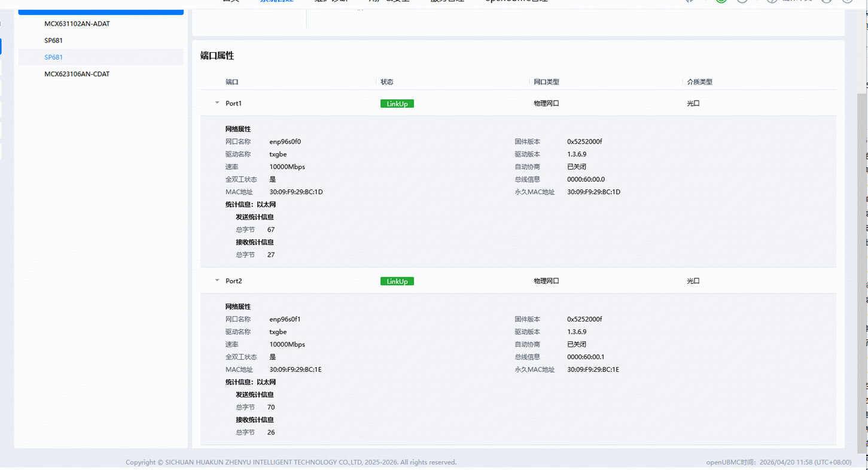Open the MCX623106AN-CDAT adapter entry

(x=77, y=74)
